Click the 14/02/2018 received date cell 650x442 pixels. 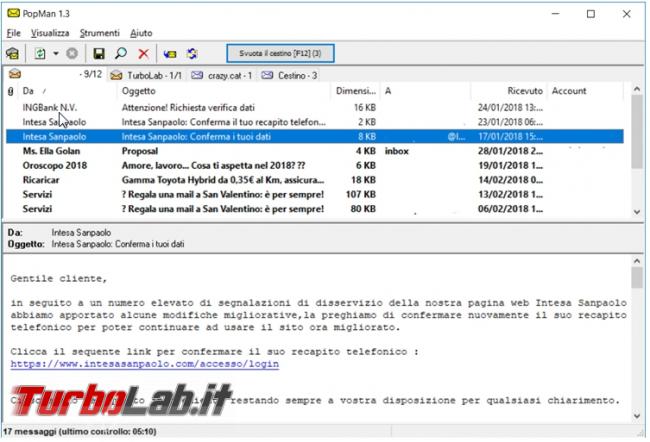[510, 180]
